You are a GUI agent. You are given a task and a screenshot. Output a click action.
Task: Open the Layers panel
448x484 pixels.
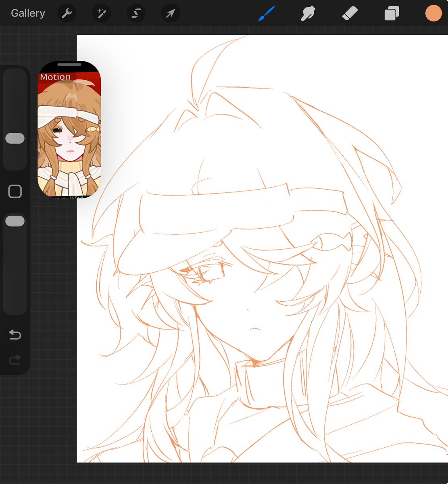coord(392,13)
